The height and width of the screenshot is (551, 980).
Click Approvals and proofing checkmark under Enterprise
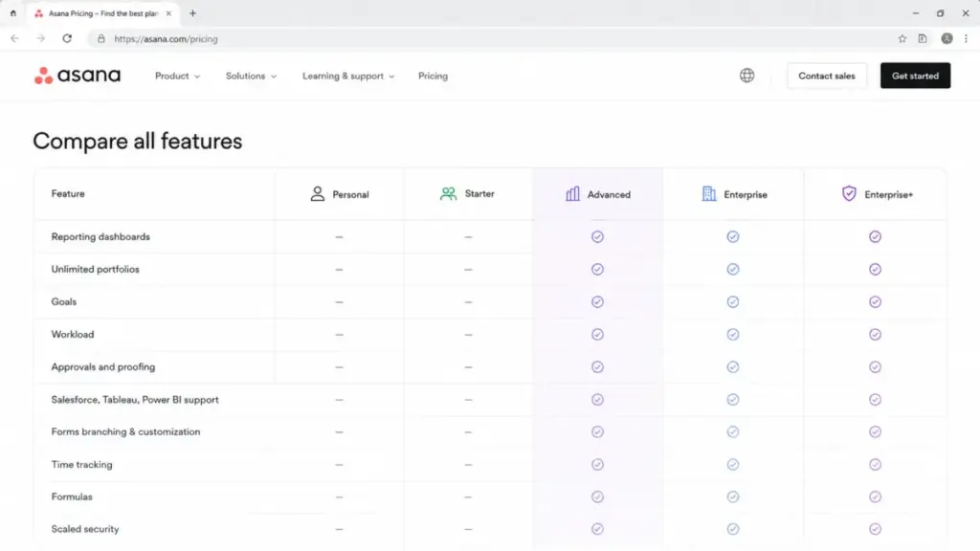pos(732,366)
